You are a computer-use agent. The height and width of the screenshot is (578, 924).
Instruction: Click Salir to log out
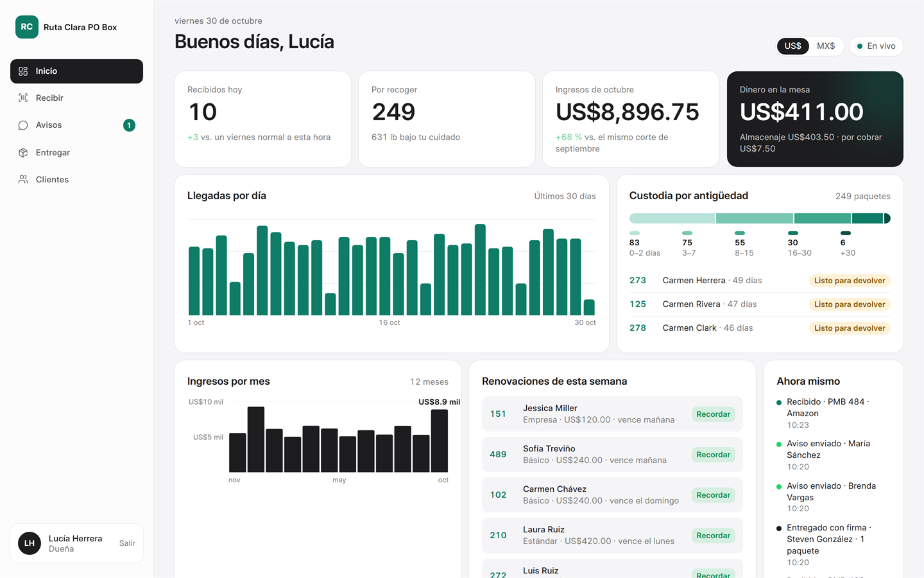pos(127,543)
